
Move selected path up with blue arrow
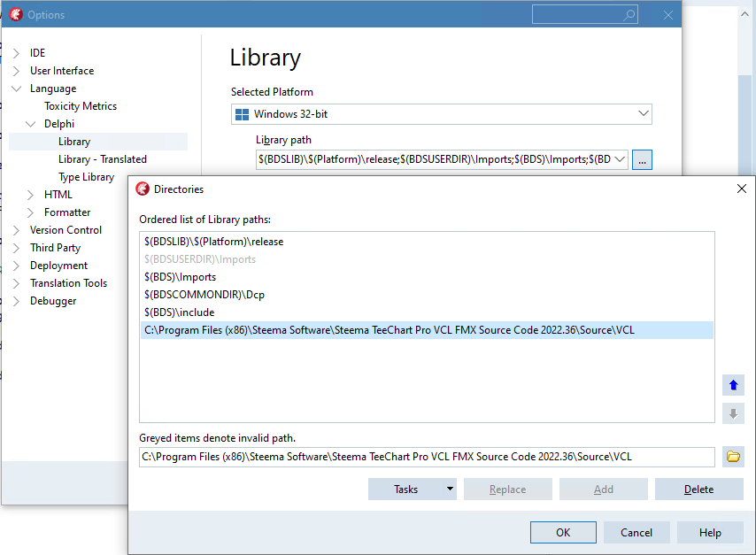[733, 385]
